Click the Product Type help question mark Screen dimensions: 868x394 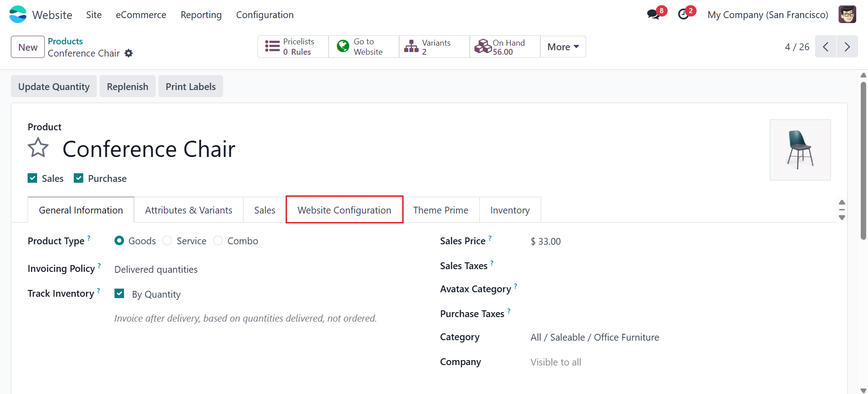click(89, 238)
